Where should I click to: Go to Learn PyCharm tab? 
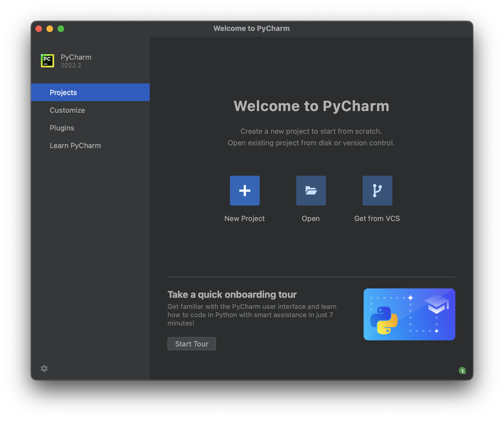(90, 145)
